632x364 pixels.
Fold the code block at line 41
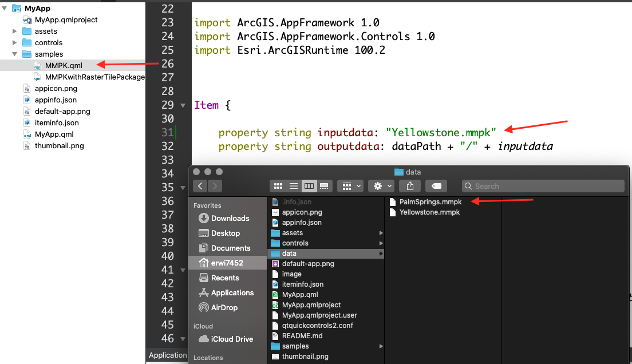183,271
